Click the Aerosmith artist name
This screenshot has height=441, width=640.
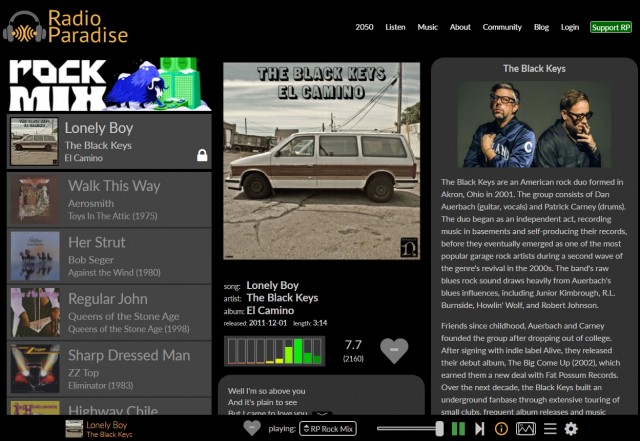91,203
